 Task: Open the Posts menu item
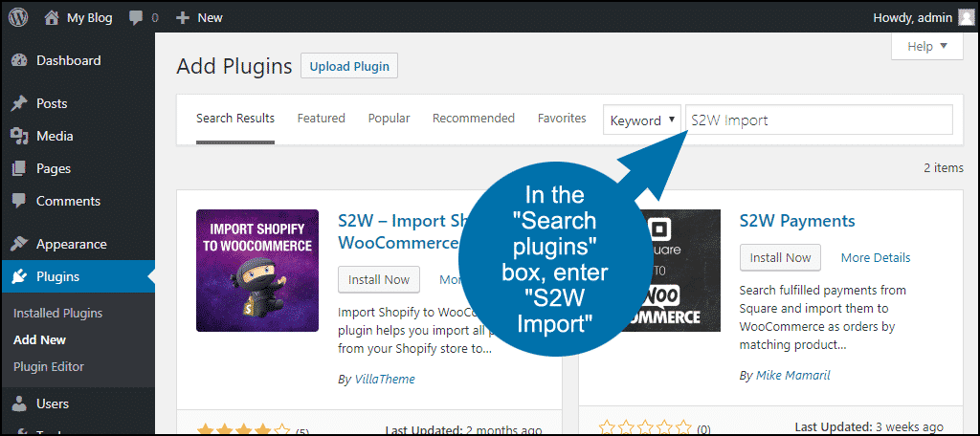click(x=78, y=103)
